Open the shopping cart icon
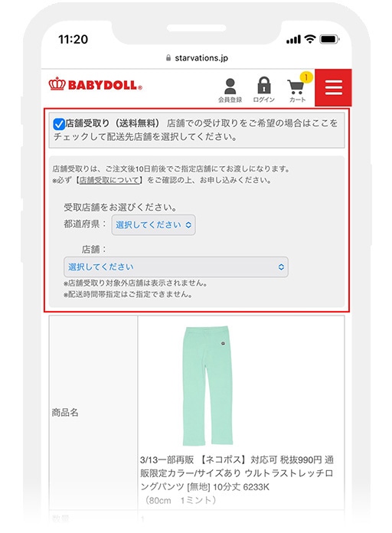 click(x=296, y=87)
